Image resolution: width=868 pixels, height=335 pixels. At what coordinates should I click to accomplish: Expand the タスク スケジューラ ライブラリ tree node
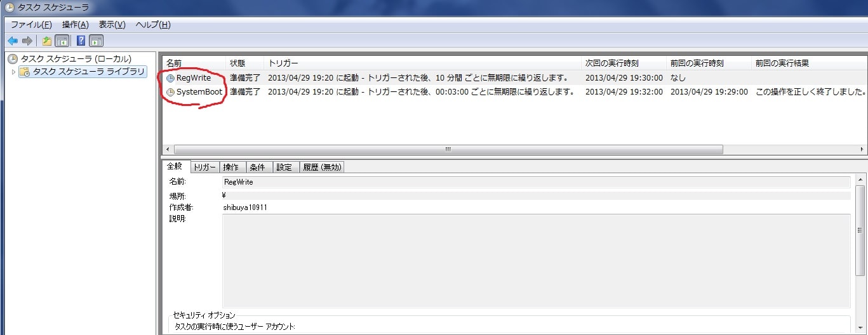(x=13, y=72)
